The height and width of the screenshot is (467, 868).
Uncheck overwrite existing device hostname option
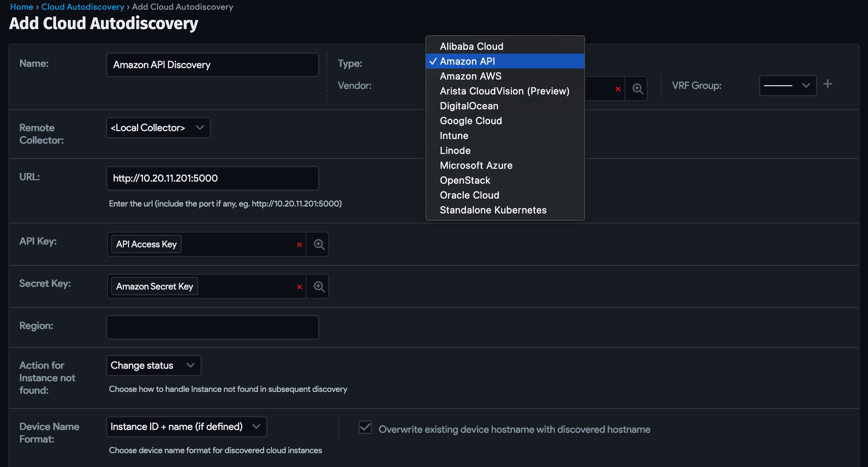[x=365, y=428]
